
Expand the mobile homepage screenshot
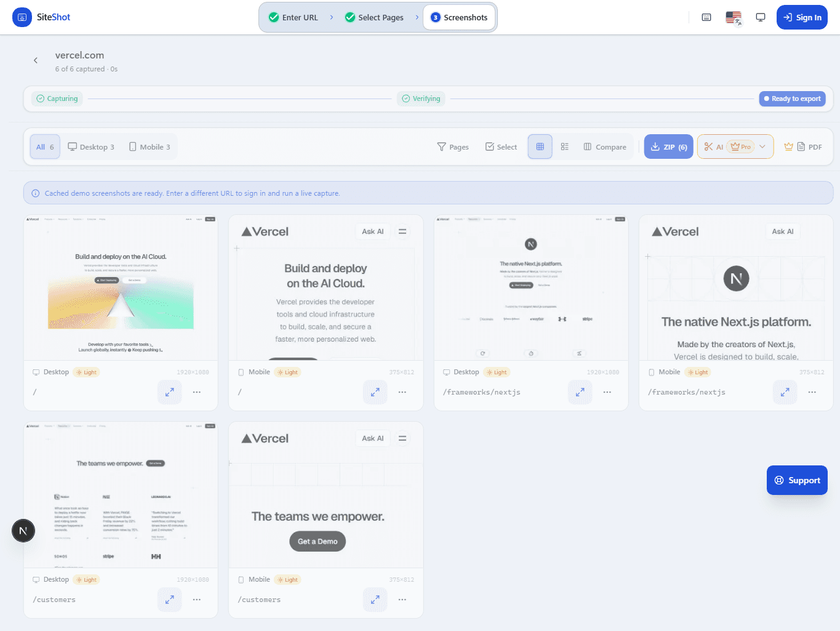[x=375, y=392]
